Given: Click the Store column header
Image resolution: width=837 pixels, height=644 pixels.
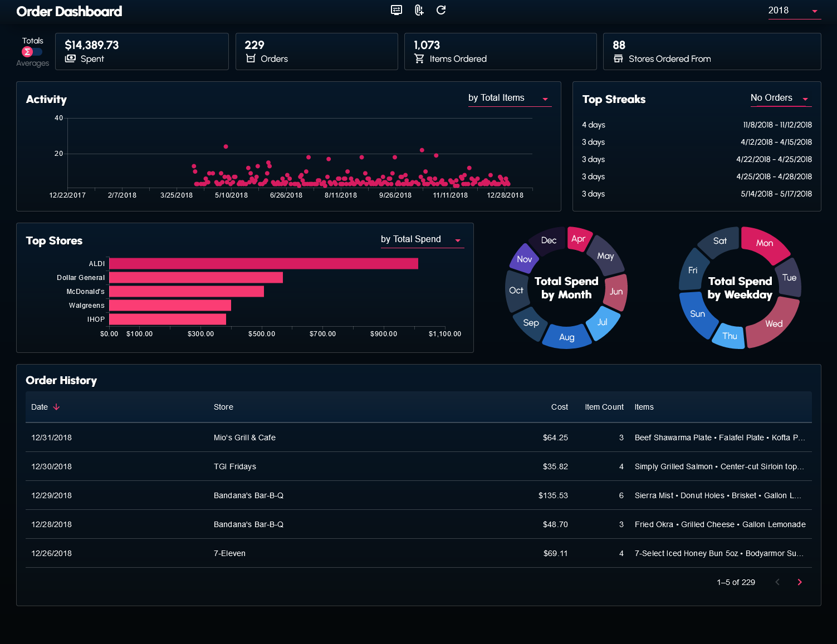Looking at the screenshot, I should click(x=223, y=407).
